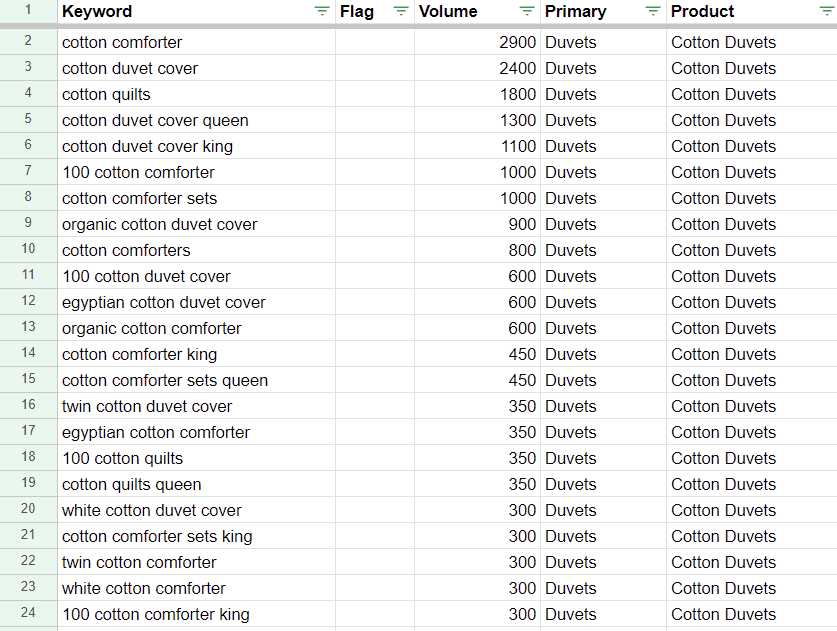Click Product cell in row 7
The height and width of the screenshot is (631, 837).
pos(752,172)
